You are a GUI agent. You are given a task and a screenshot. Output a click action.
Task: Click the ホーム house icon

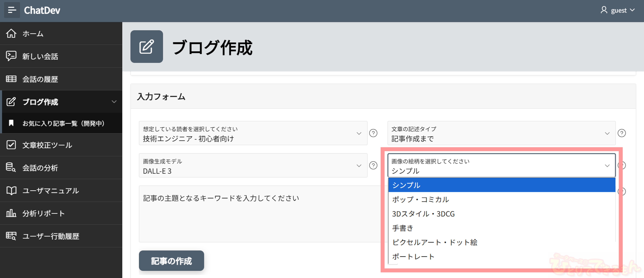click(x=11, y=34)
